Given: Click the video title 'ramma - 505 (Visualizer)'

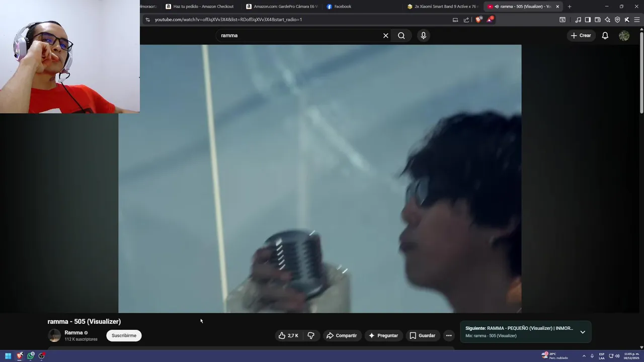Looking at the screenshot, I should (x=84, y=321).
